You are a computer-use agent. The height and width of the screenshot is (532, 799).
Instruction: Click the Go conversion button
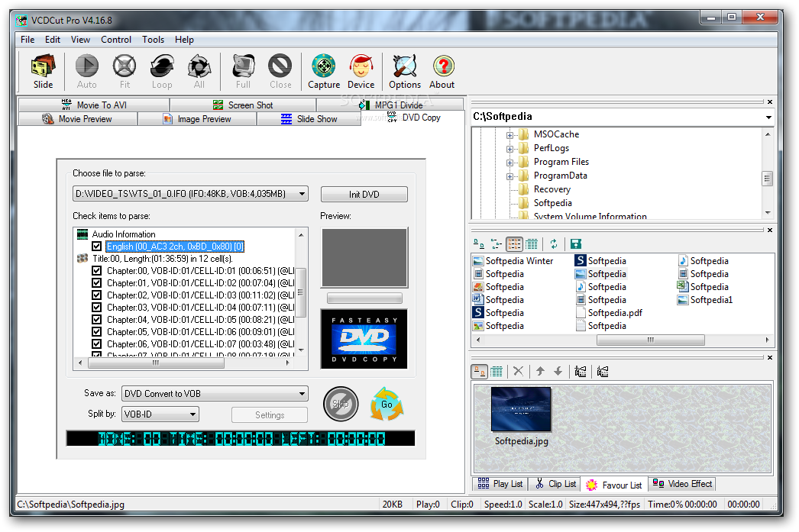click(387, 405)
